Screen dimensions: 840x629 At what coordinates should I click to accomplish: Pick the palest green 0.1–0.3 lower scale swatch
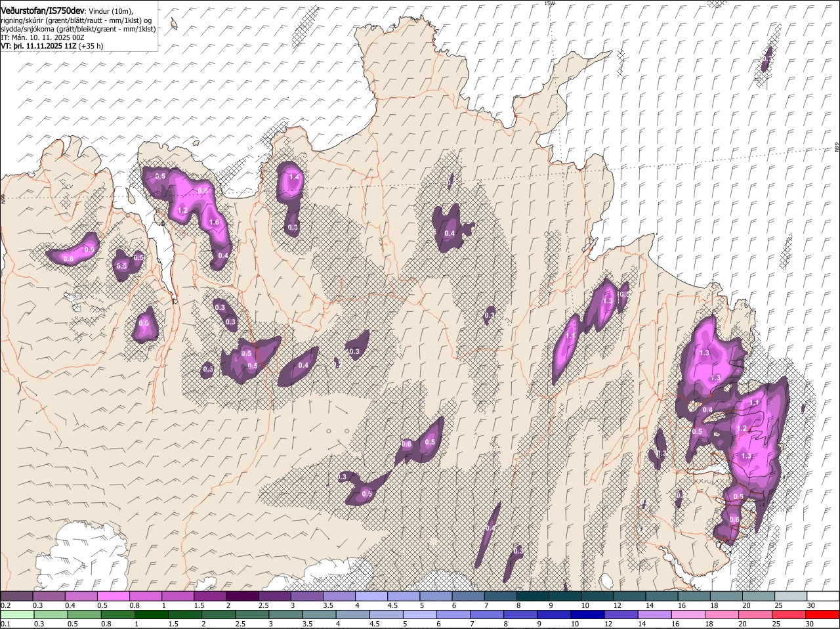16,615
